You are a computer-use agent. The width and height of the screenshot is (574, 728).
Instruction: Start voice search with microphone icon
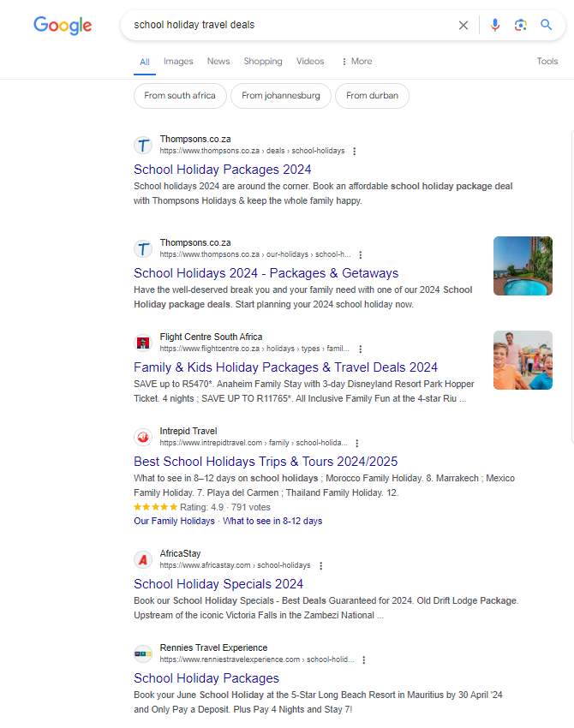[494, 26]
